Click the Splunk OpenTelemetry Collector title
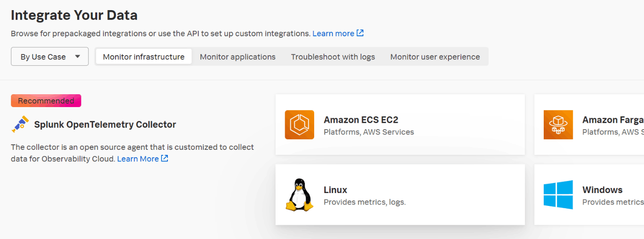Viewport: 644px width, 239px height. coord(105,125)
